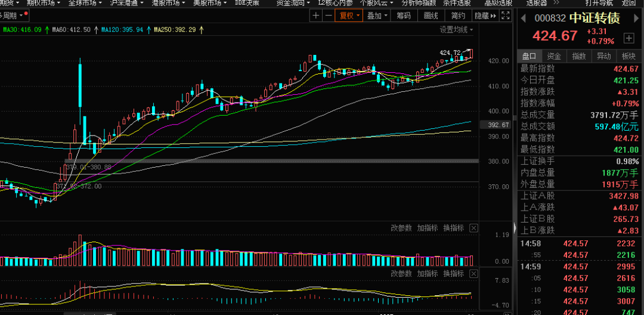Screen dimensions: 644x315
Task: Toggle the 简约 simplified view
Action: coord(459,16)
